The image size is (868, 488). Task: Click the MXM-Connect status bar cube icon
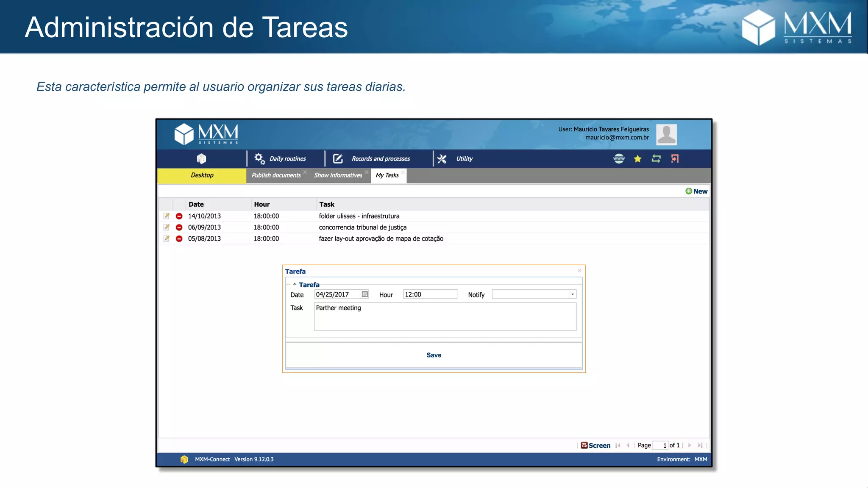coord(184,459)
